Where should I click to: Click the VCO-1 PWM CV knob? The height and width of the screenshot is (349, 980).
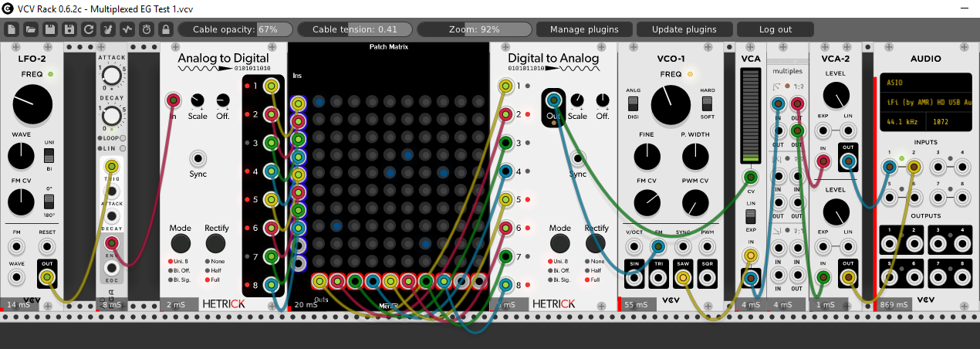pos(695,202)
